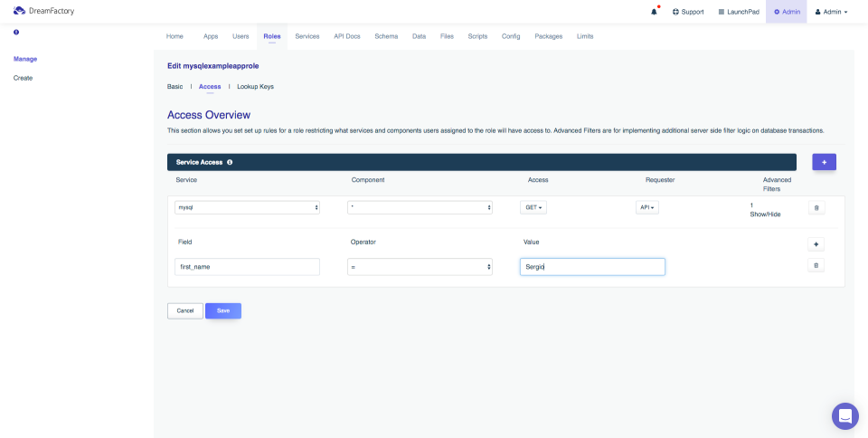Go to the Home tab
Screen dimensions: 868x438
coord(175,36)
